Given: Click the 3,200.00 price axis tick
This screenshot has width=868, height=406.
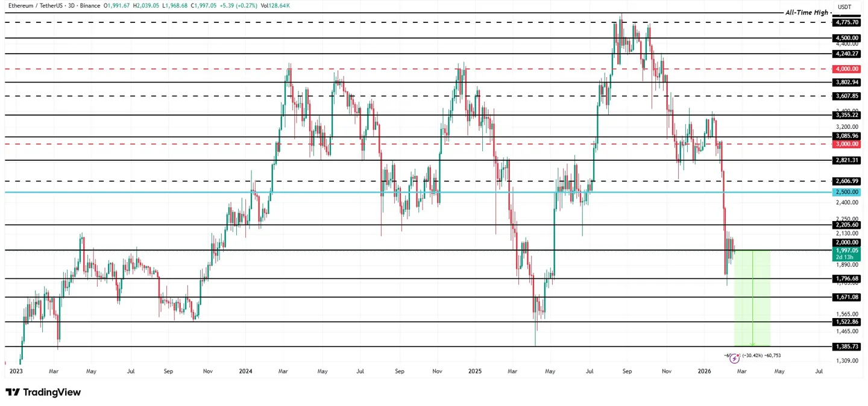Looking at the screenshot, I should (x=847, y=127).
